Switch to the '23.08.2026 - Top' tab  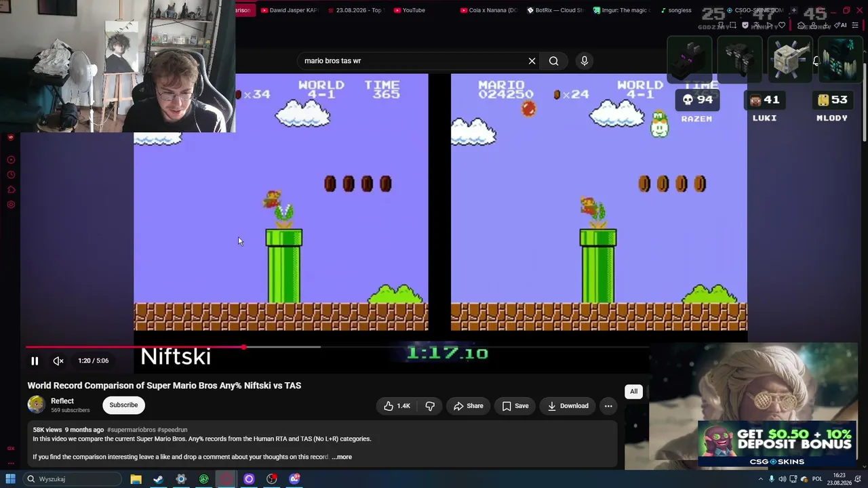355,10
